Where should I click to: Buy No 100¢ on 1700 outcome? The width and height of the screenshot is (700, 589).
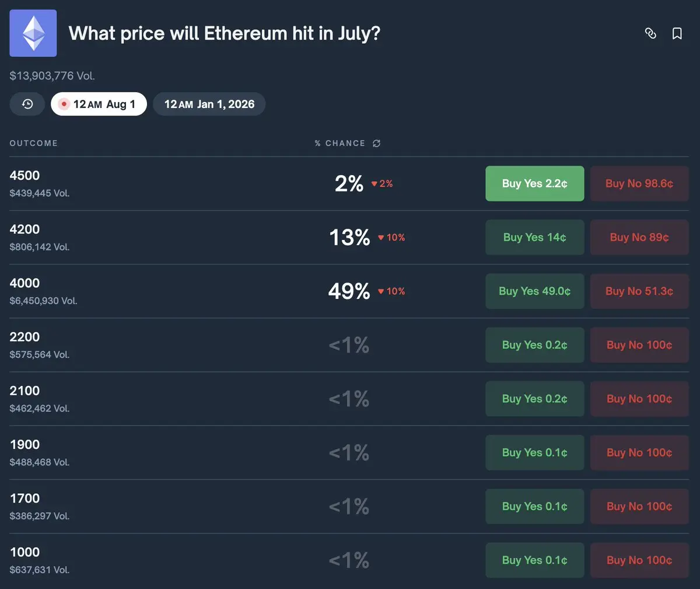click(639, 506)
